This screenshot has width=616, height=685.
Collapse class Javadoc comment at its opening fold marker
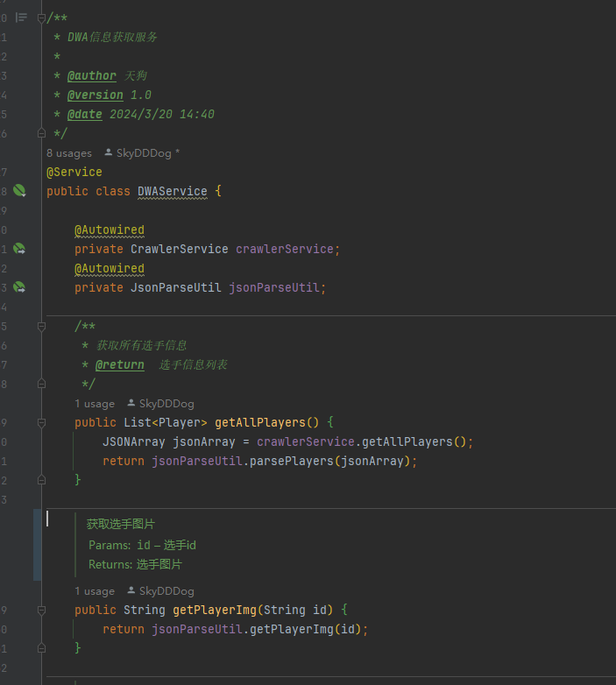(x=41, y=18)
